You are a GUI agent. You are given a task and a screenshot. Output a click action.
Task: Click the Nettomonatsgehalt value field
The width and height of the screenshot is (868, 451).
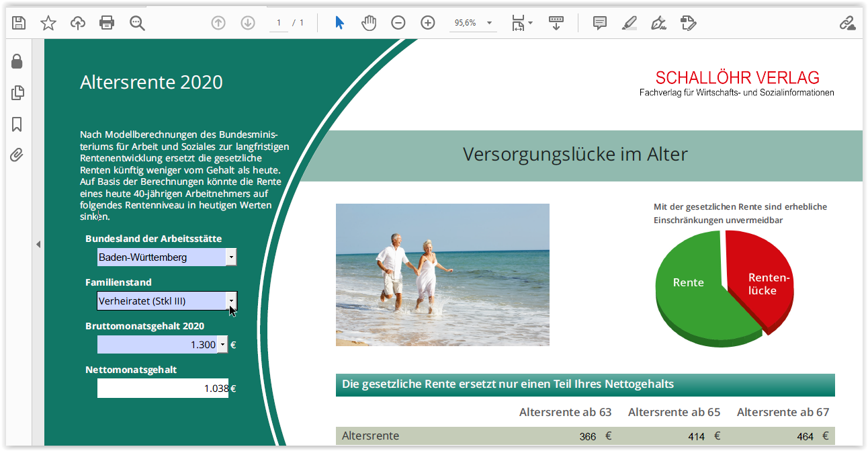pos(163,388)
